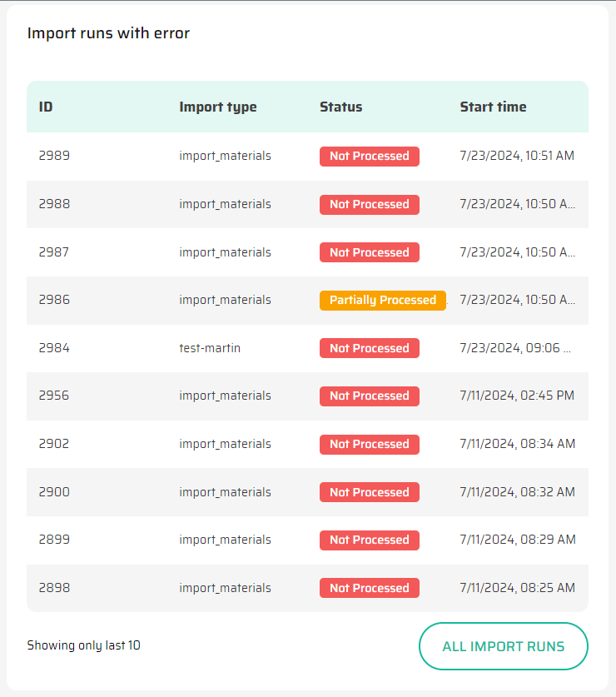Click the Status column header
The width and height of the screenshot is (616, 697).
coord(341,107)
